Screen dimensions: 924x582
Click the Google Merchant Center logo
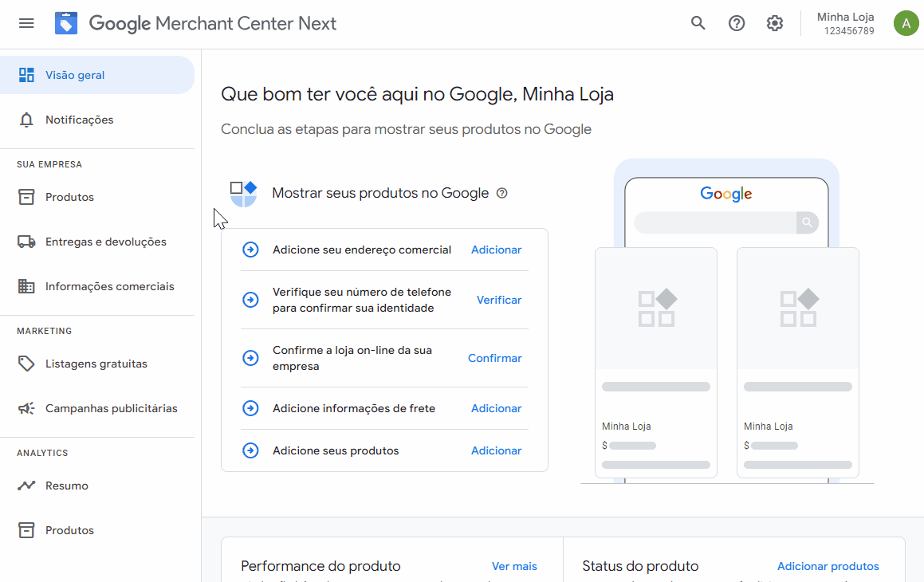click(66, 23)
